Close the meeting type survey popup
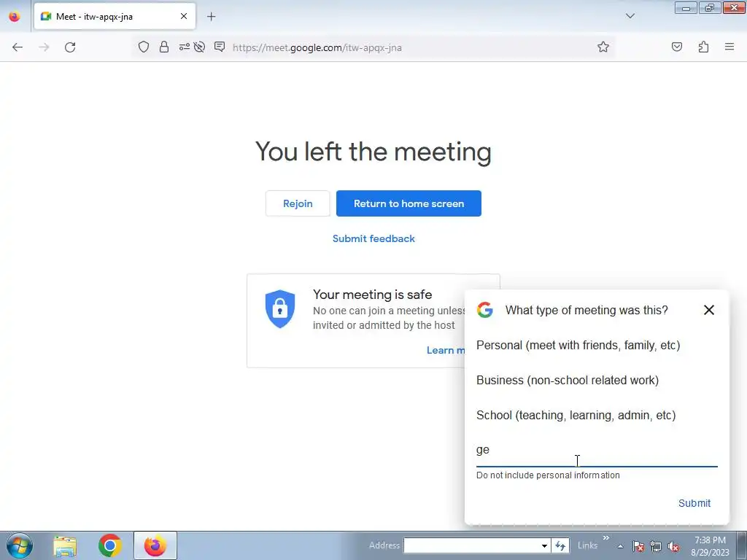Viewport: 747px width, 560px height. click(x=709, y=310)
